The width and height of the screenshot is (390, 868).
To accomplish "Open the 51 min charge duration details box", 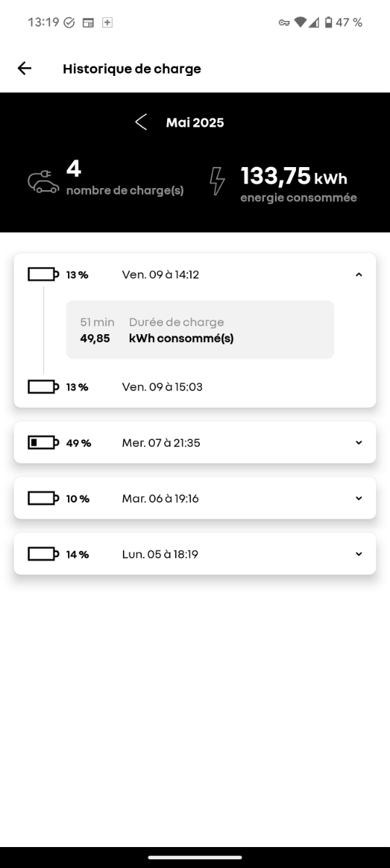I will pos(200,330).
